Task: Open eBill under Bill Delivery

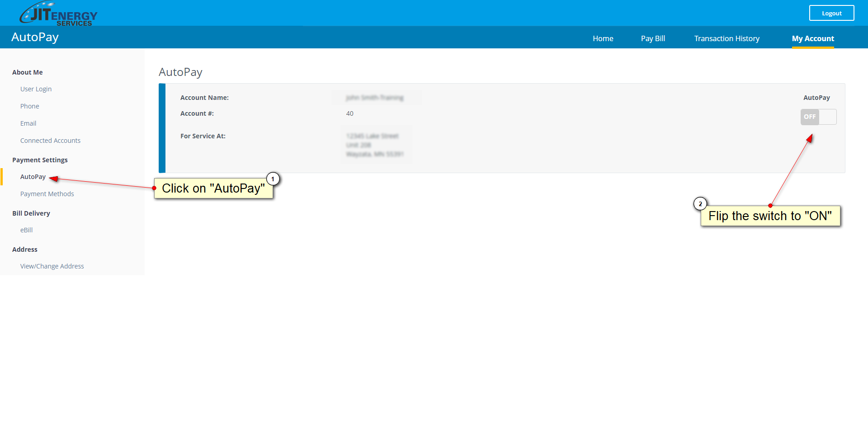Action: pos(26,230)
